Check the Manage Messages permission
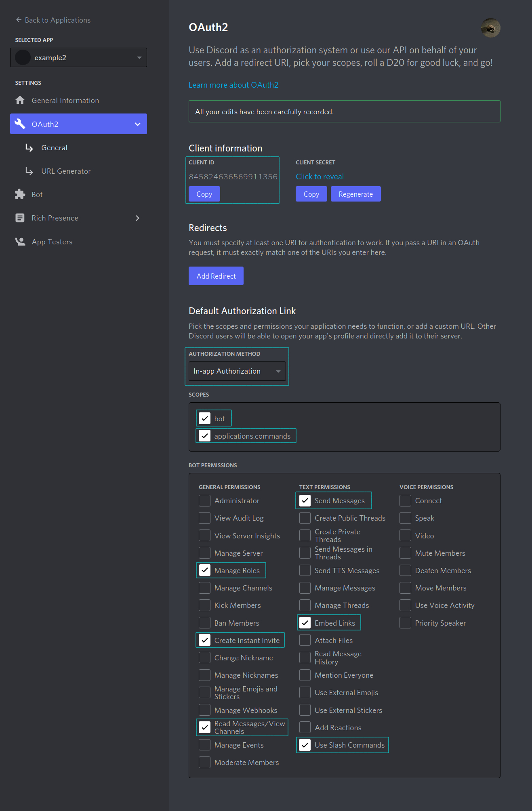532x811 pixels. click(x=305, y=588)
